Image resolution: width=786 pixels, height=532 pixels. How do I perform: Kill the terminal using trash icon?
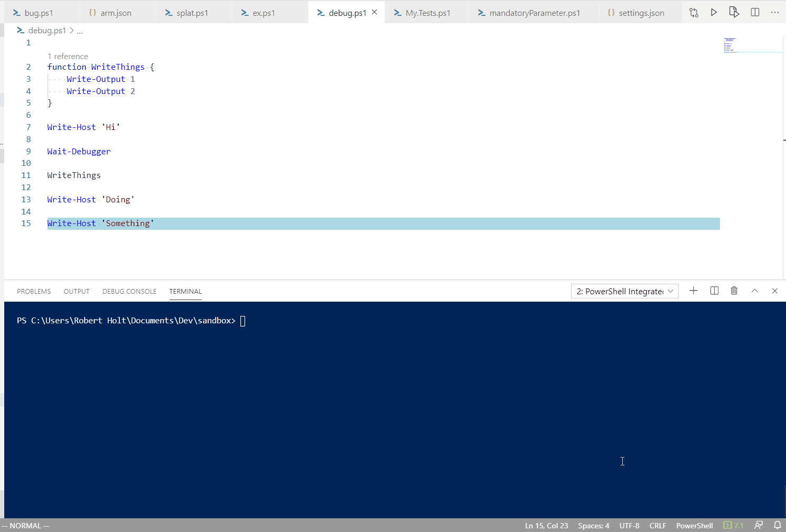(x=734, y=291)
